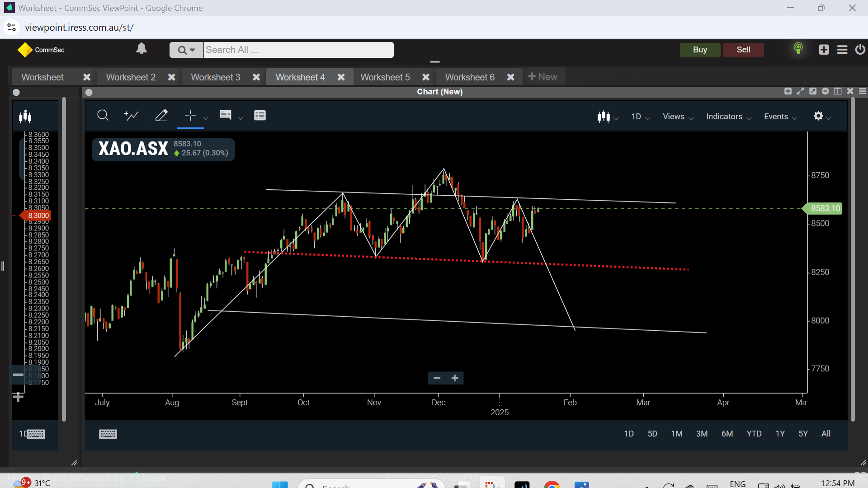Click the 8.3000 red price marker
The width and height of the screenshot is (868, 488).
click(35, 216)
